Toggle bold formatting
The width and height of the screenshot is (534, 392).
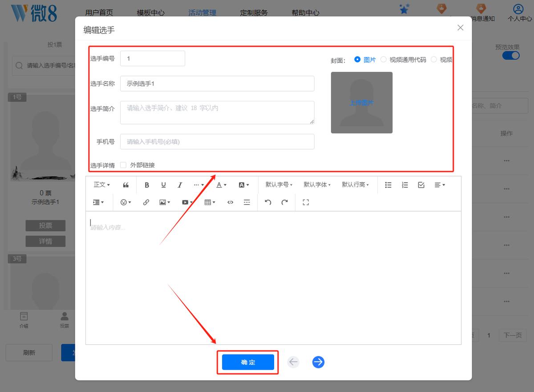coord(147,185)
